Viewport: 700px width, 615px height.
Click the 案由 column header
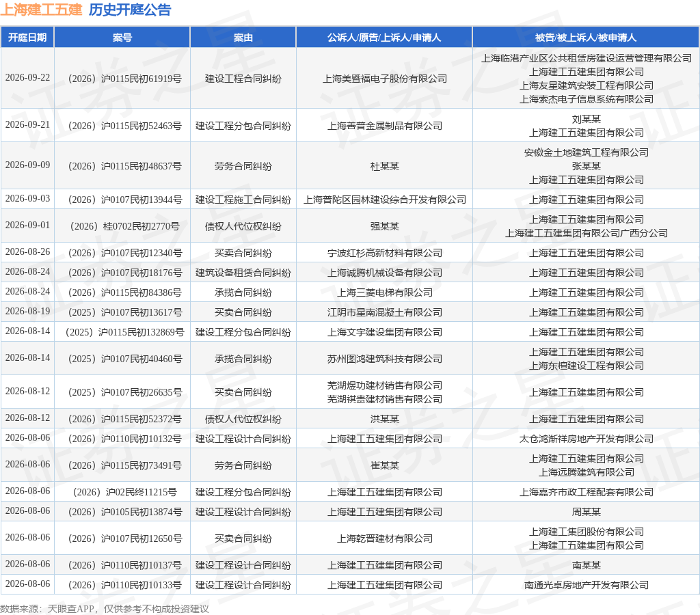[243, 38]
